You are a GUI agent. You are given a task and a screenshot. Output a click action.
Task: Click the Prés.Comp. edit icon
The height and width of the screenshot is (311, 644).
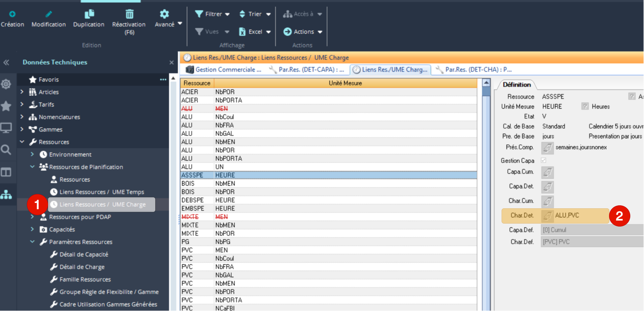coord(547,147)
